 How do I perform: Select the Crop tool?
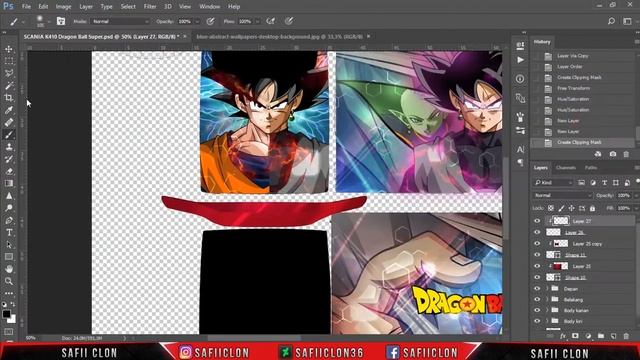coord(9,98)
